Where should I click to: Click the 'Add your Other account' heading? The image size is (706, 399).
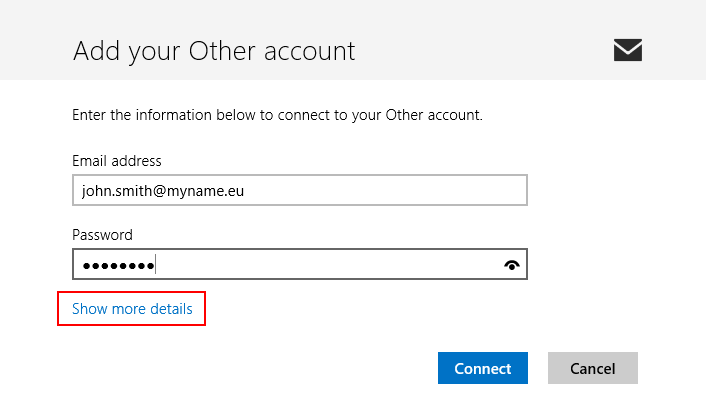click(214, 51)
